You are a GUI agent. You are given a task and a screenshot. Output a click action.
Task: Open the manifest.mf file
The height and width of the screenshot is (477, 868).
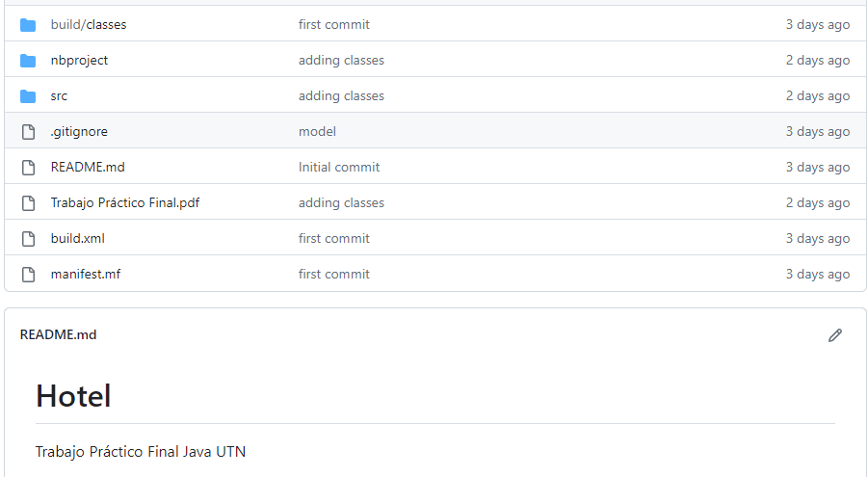(x=86, y=275)
